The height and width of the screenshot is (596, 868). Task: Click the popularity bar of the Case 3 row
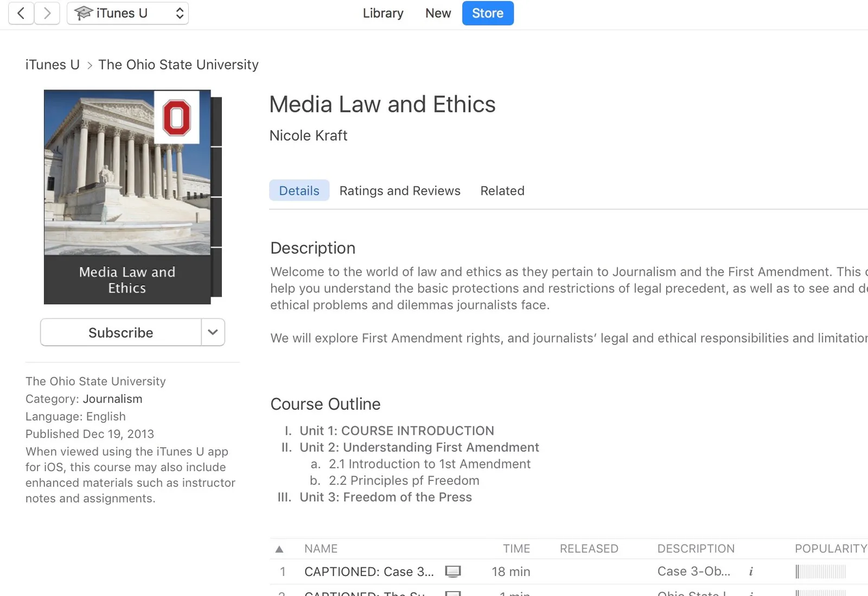click(x=821, y=572)
